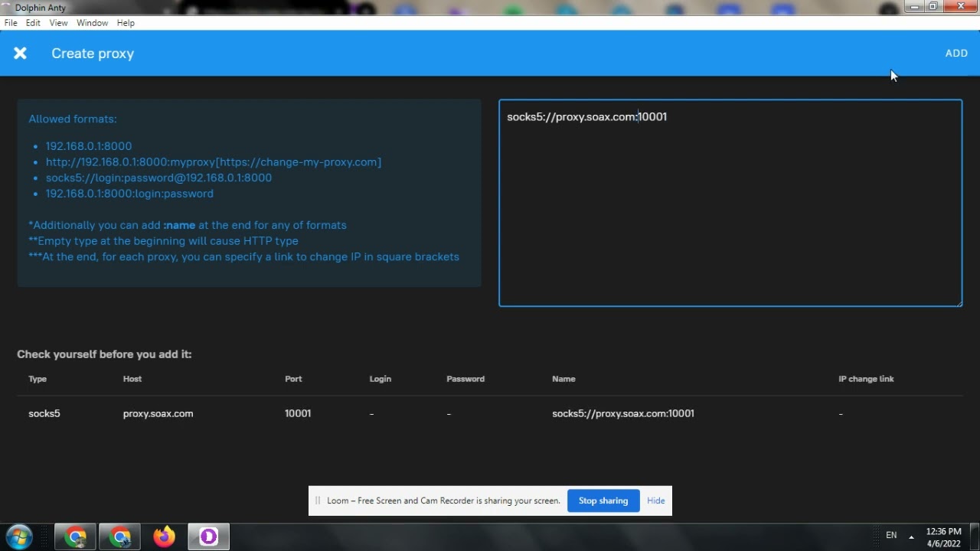Image resolution: width=980 pixels, height=551 pixels.
Task: Click the 192.168.0.1:8000:login:password format example
Action: tap(129, 194)
